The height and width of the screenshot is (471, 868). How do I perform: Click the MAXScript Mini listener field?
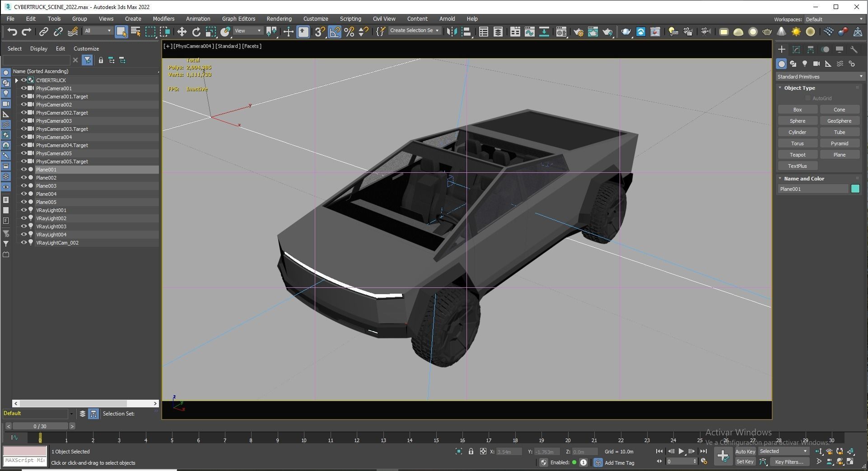(25, 461)
